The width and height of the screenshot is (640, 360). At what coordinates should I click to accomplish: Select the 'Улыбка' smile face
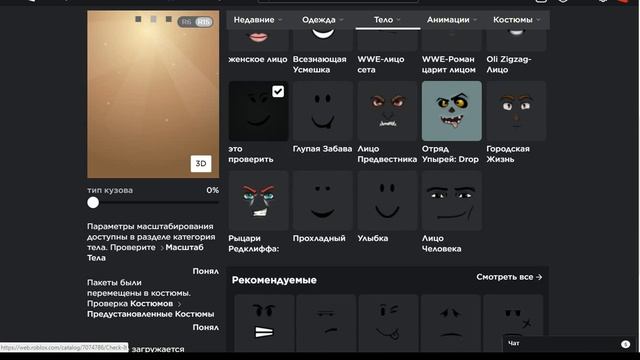387,200
